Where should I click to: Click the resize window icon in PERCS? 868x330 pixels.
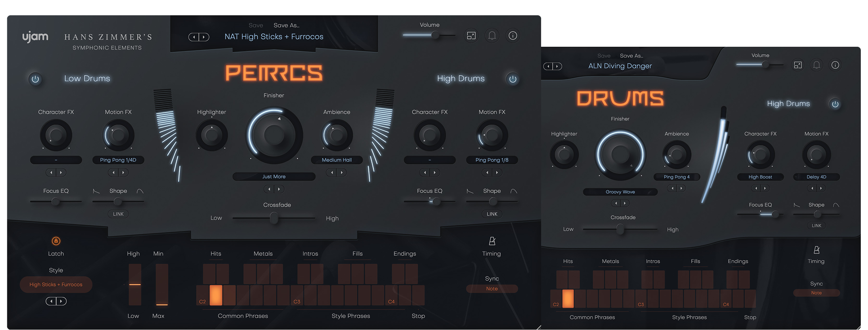click(471, 36)
